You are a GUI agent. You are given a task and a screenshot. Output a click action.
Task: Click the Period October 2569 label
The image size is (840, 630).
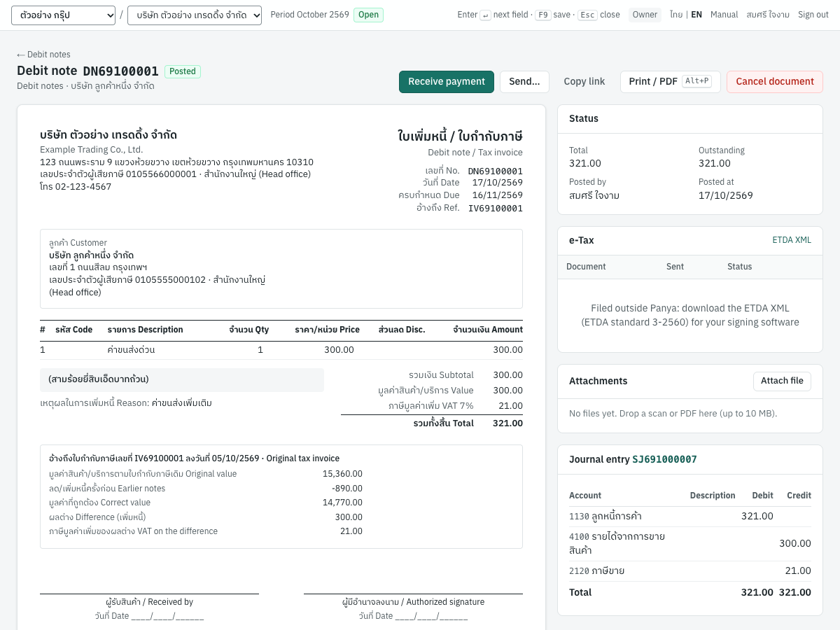309,15
